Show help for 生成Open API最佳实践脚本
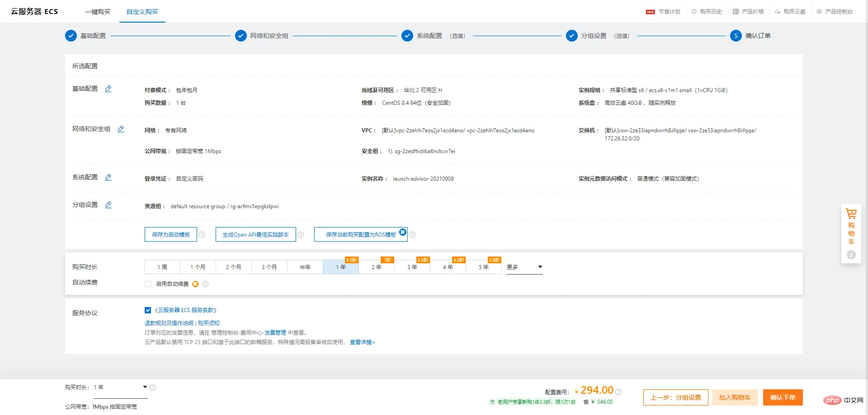The width and height of the screenshot is (868, 415). (301, 235)
